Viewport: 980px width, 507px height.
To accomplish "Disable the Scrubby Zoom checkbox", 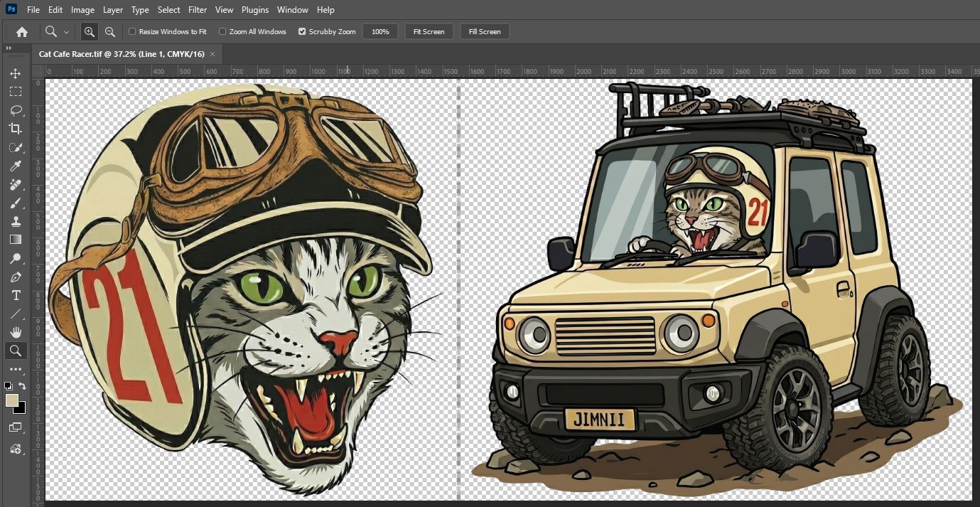I will coord(302,31).
